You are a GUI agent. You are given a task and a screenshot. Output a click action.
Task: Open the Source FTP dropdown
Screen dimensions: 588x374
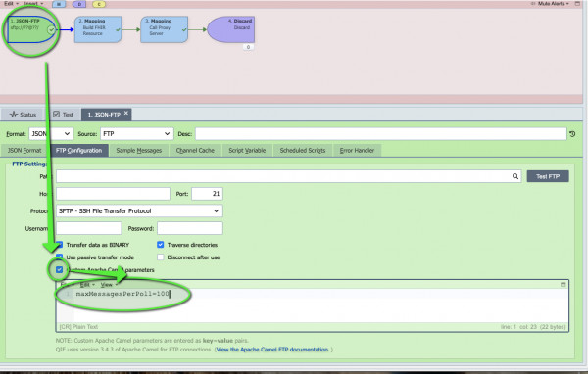(136, 134)
